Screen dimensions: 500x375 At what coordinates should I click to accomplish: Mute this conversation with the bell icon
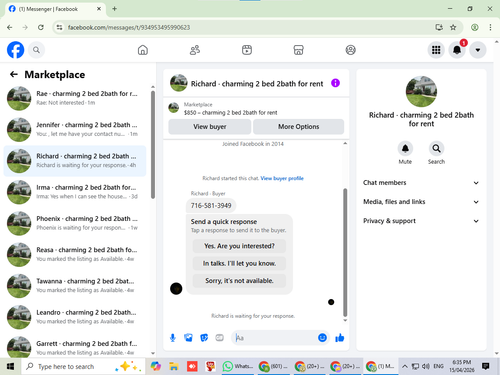pyautogui.click(x=405, y=149)
